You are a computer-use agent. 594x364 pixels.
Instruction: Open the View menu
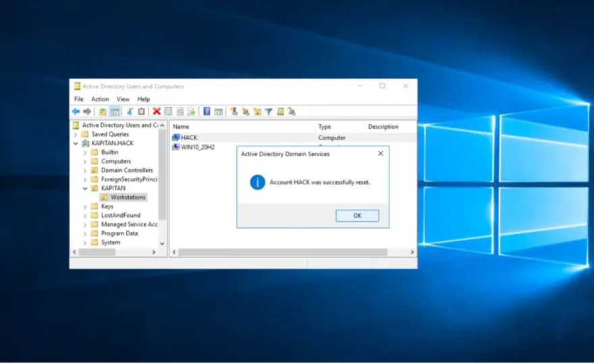point(123,99)
